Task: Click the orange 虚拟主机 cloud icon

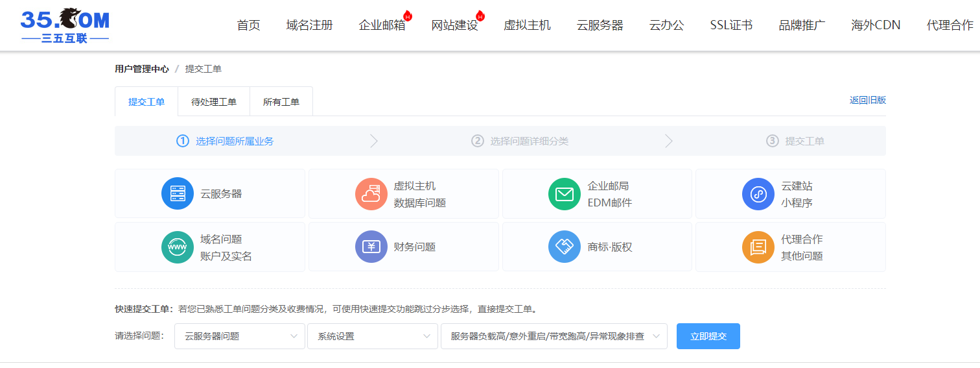Action: (371, 193)
